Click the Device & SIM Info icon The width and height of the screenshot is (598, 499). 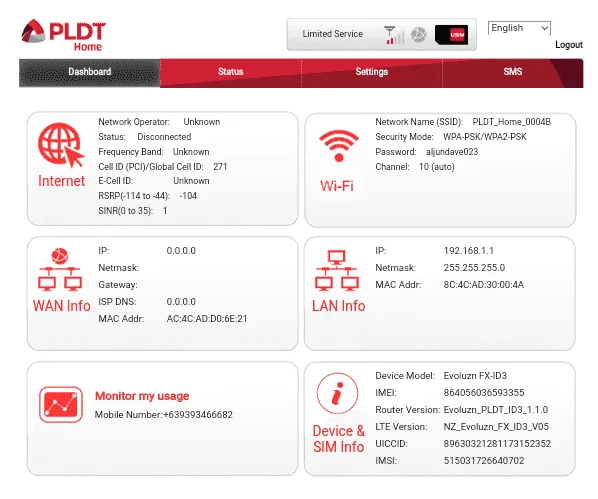pos(338,393)
